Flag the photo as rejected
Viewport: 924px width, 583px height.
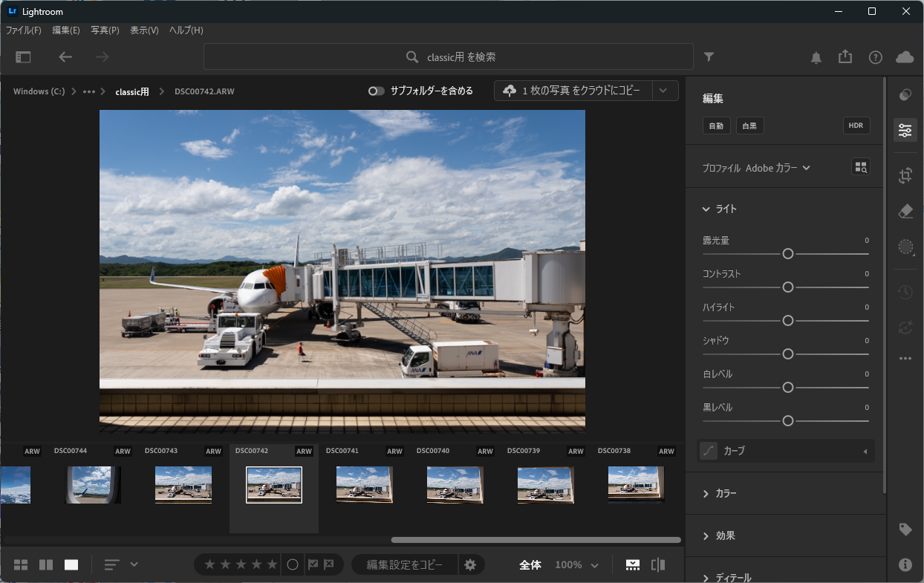click(x=328, y=565)
